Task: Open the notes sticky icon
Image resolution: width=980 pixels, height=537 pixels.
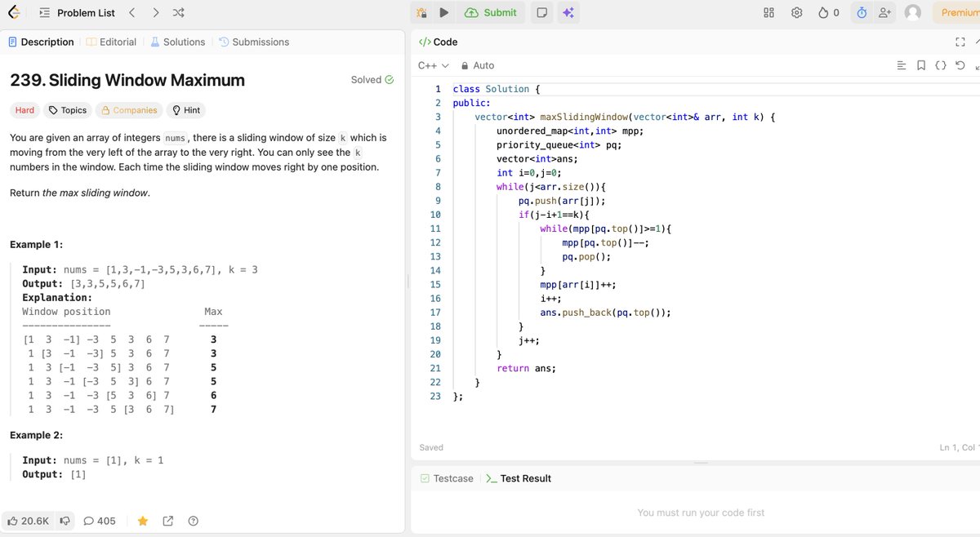Action: click(x=541, y=12)
